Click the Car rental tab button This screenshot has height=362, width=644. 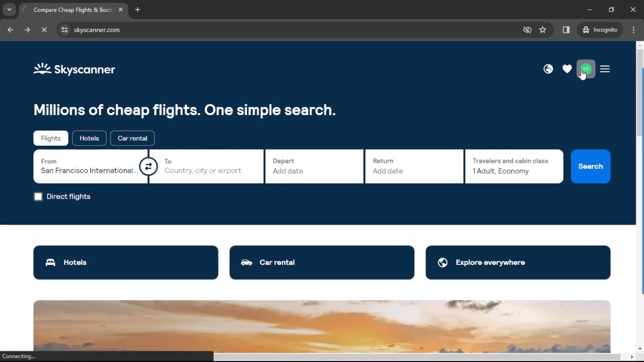133,138
